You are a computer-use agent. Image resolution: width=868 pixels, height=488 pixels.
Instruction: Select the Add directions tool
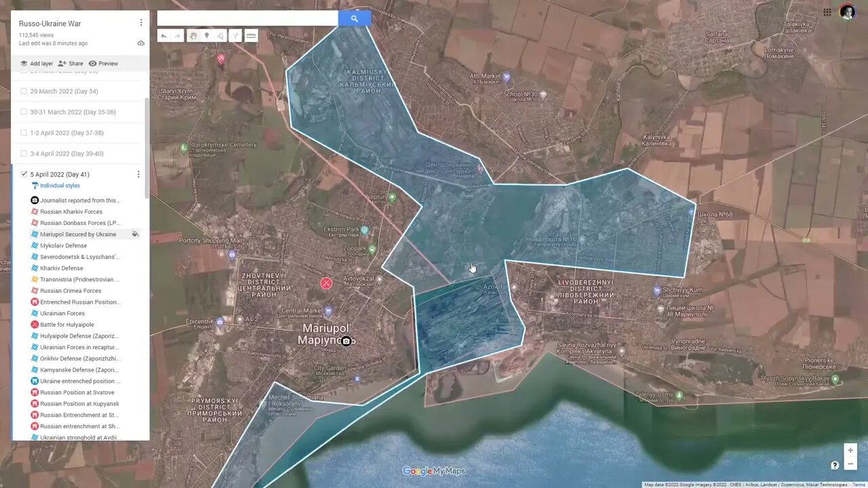[x=235, y=36]
